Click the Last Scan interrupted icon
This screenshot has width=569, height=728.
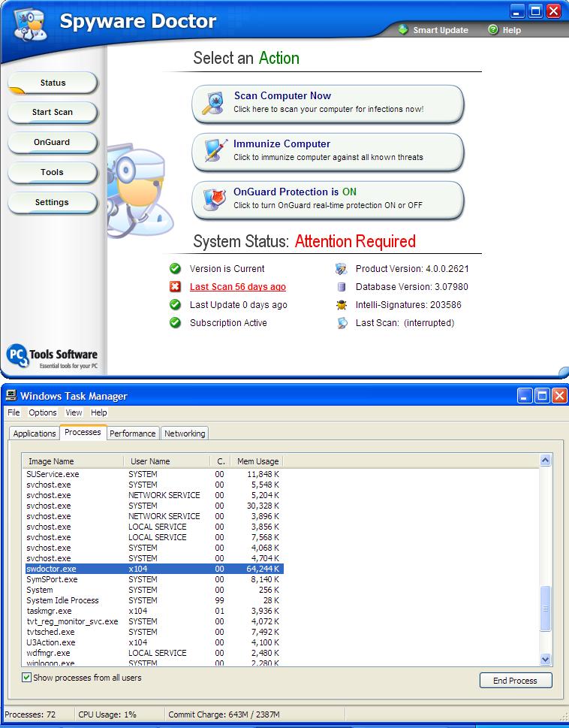[342, 323]
